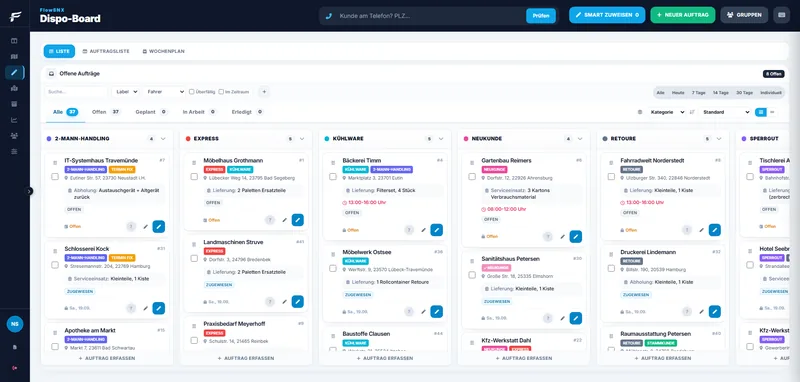
Task: Click drag handle of Druckerei Lindemann card
Action: [x=611, y=254]
